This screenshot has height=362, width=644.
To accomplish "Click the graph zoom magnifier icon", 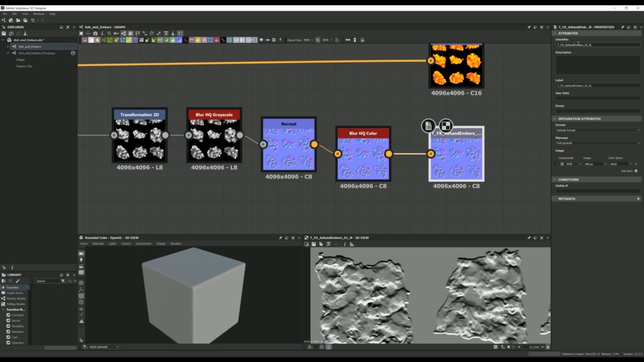I will (x=109, y=33).
